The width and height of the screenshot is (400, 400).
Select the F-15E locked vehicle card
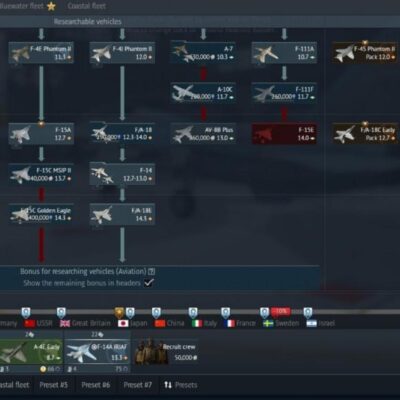pos(284,134)
